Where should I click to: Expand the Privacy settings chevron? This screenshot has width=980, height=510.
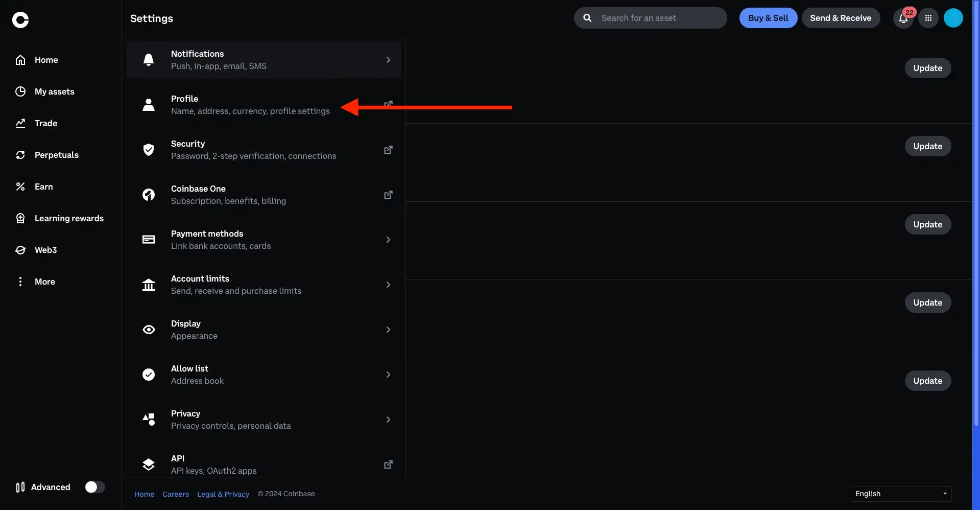pos(388,420)
